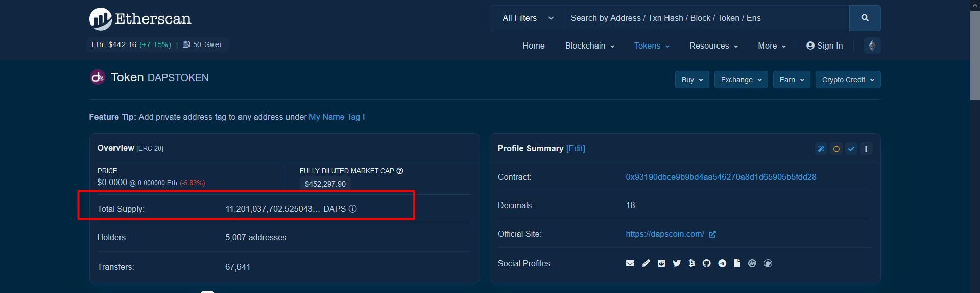Open the Reddit social profile icon

(661, 263)
